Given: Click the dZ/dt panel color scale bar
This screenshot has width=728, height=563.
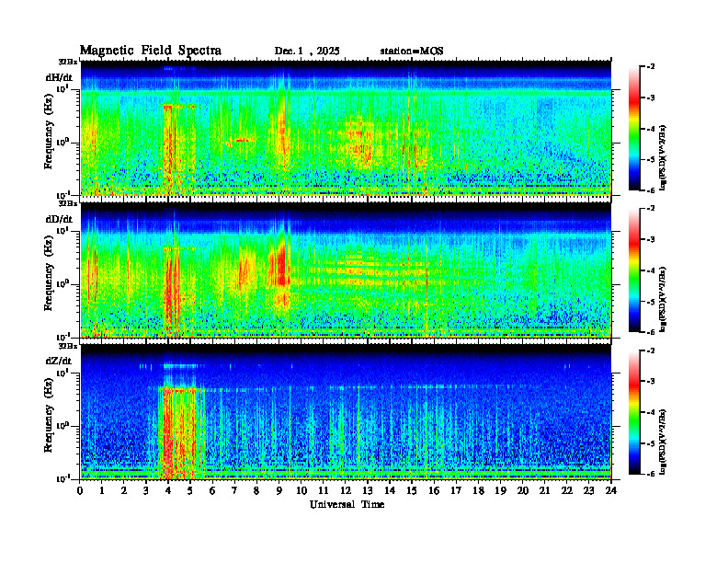Looking at the screenshot, I should tap(634, 412).
